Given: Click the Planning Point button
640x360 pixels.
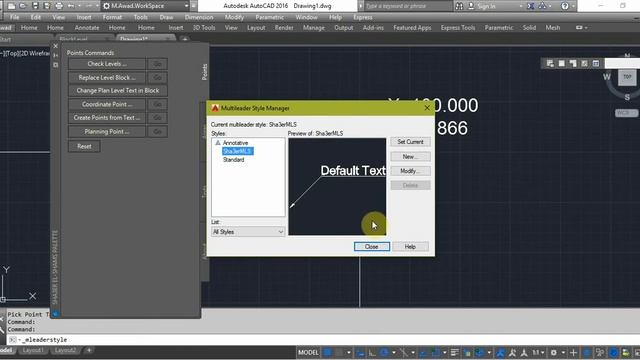Looking at the screenshot, I should pyautogui.click(x=107, y=131).
